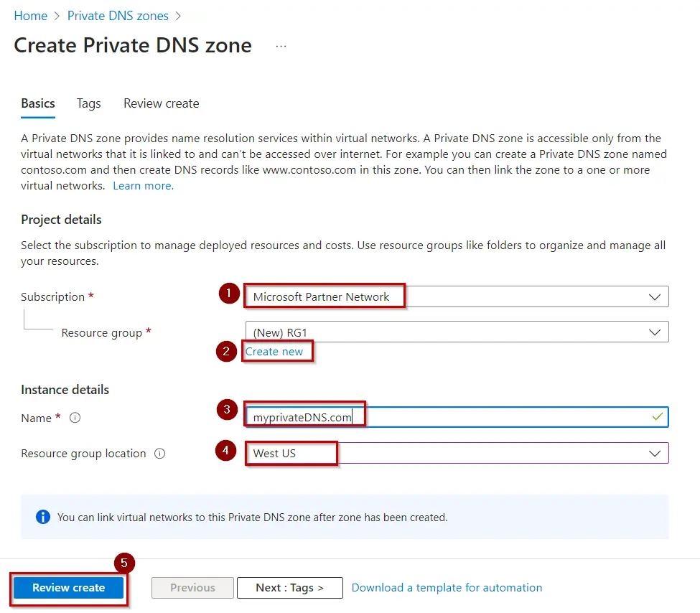
Task: Open the Resource group location dropdown
Action: (x=653, y=453)
